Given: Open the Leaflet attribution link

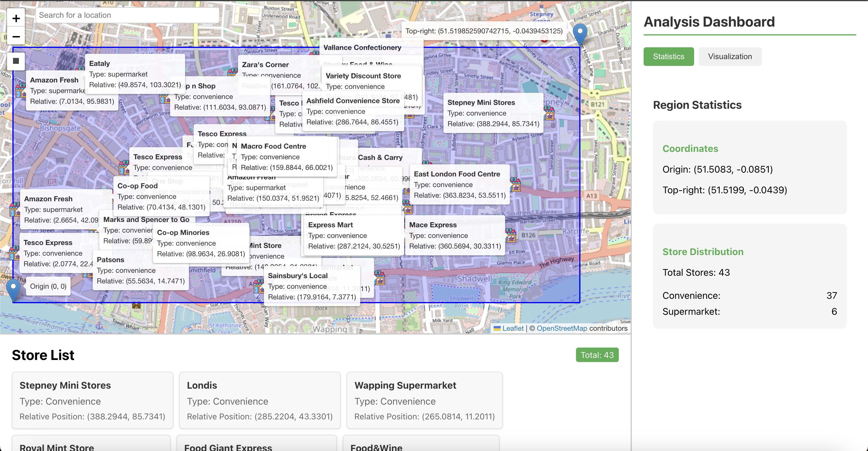Looking at the screenshot, I should [513, 328].
